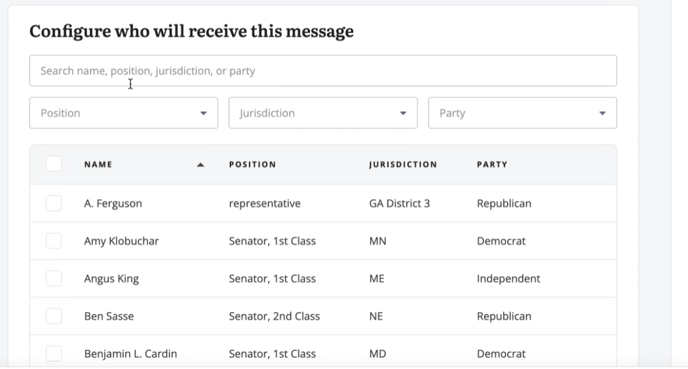Select Amy Klobuchar's checkbox
Viewport: 688px width, 369px height.
click(54, 241)
